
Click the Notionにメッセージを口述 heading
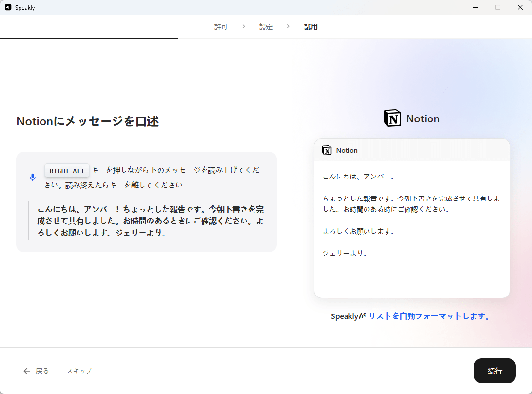pyautogui.click(x=88, y=121)
